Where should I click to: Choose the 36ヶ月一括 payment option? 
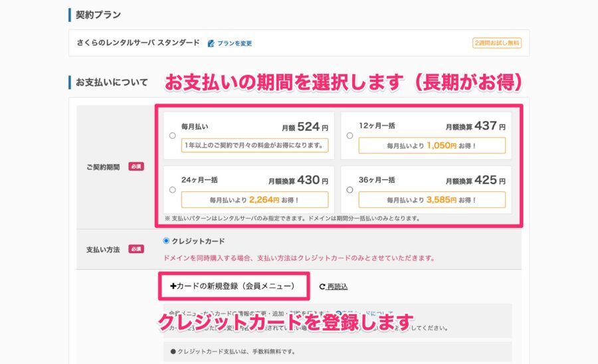pos(349,190)
